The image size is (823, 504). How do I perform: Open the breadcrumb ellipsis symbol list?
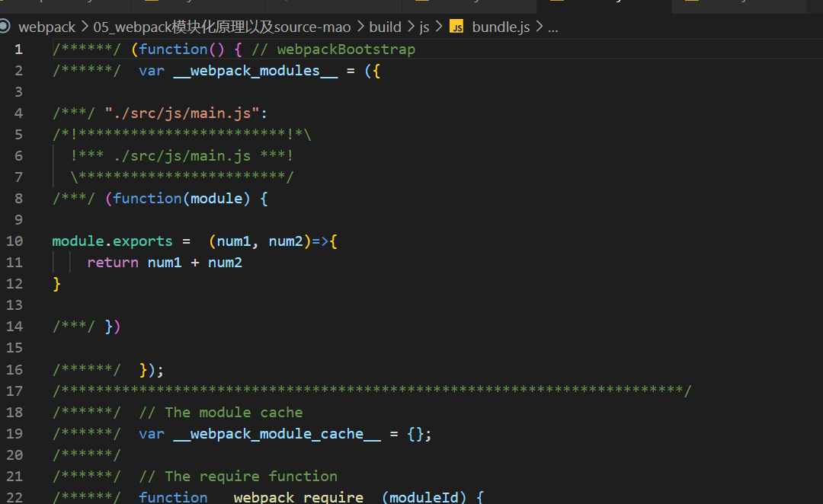(x=552, y=27)
